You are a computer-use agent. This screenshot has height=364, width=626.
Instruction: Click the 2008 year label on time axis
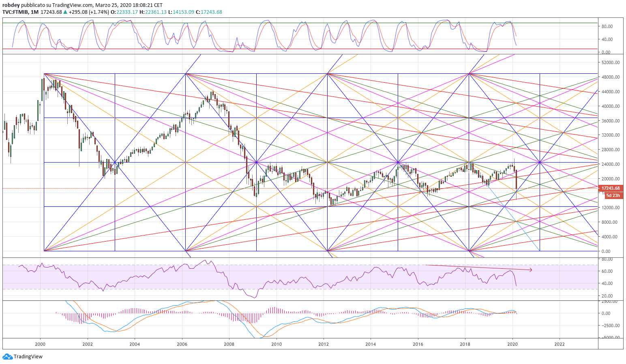click(229, 344)
